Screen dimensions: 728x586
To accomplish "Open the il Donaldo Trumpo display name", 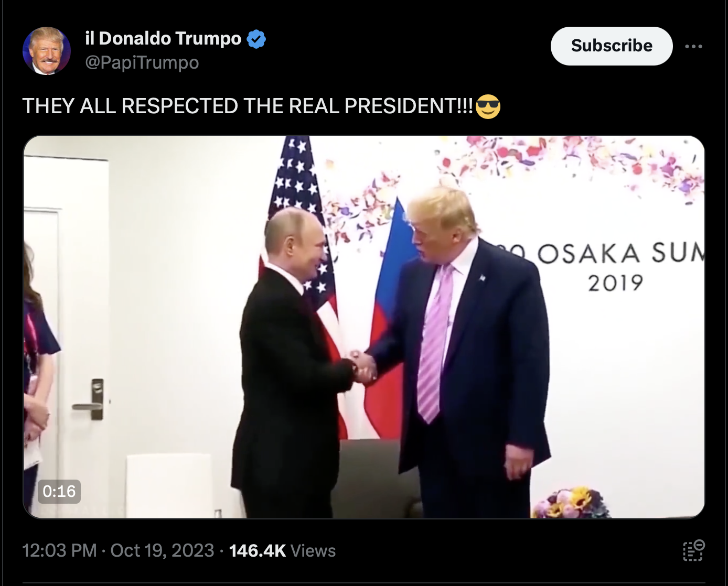I will click(x=163, y=39).
